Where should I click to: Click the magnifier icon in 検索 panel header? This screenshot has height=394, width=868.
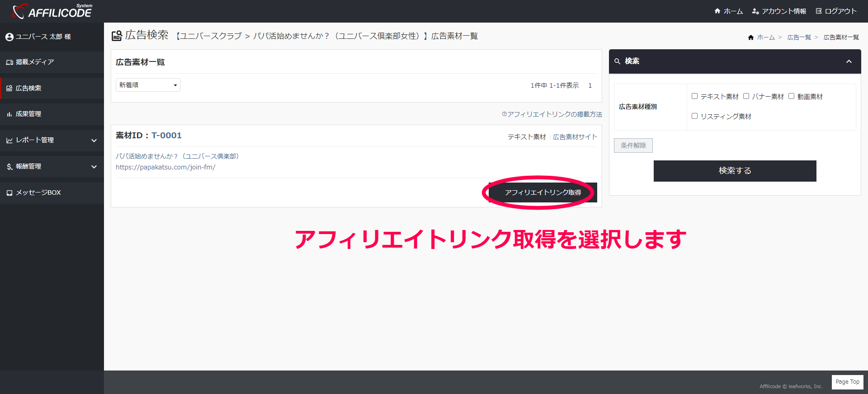[x=617, y=61]
